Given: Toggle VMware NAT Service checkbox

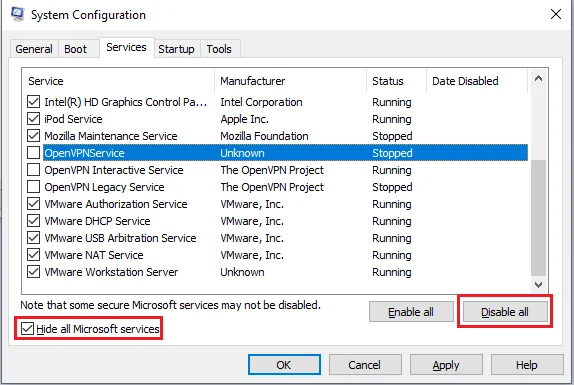Looking at the screenshot, I should (33, 255).
